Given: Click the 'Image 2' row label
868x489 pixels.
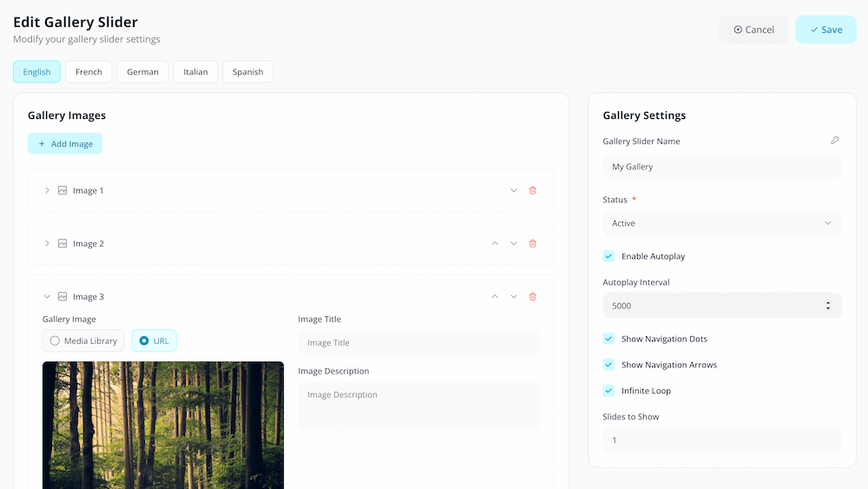Looking at the screenshot, I should [88, 244].
